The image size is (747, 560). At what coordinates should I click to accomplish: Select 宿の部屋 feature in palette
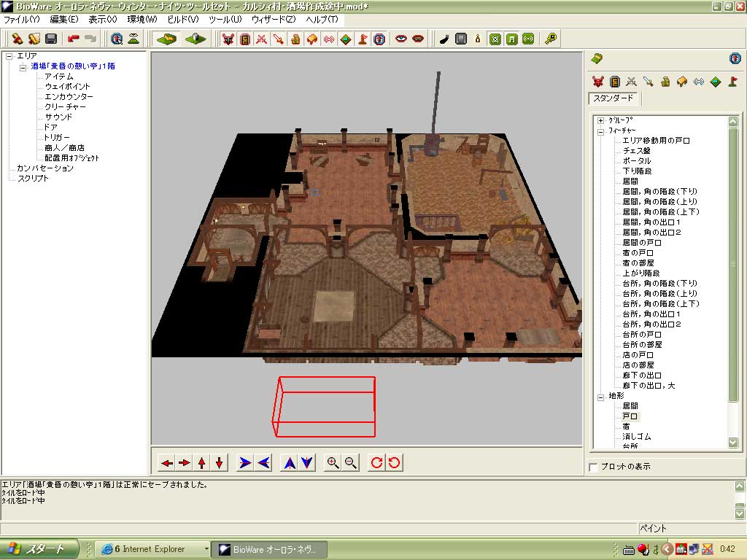638,262
